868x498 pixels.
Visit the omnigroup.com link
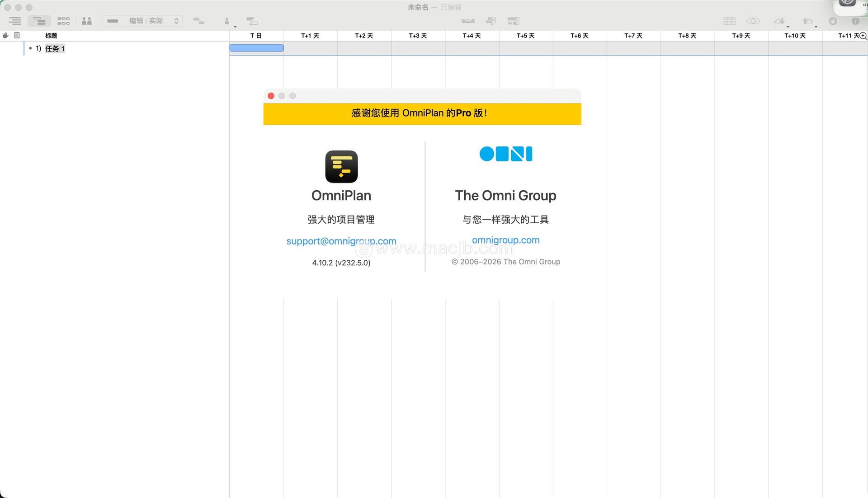click(505, 240)
